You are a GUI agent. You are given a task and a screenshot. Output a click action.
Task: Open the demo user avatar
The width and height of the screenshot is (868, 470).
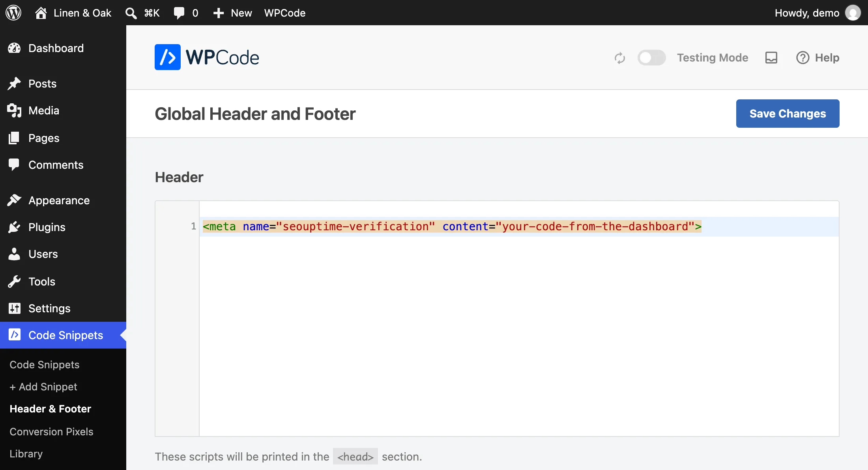tap(853, 13)
